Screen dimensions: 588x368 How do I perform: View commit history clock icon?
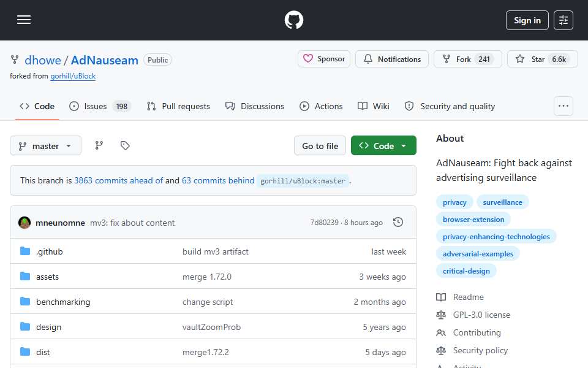pos(398,222)
